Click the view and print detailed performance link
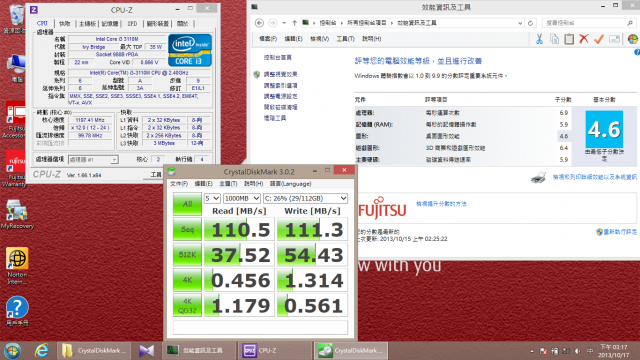640x360 pixels. point(594,177)
